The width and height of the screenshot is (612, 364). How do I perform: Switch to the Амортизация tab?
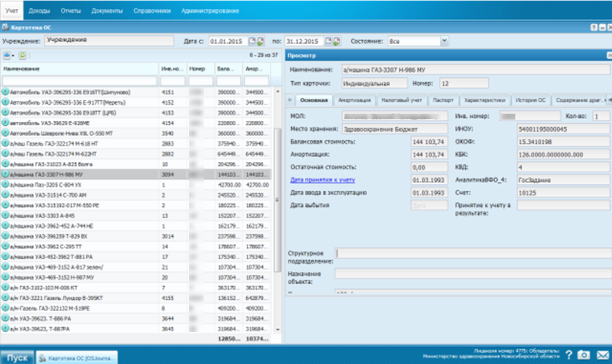point(355,100)
